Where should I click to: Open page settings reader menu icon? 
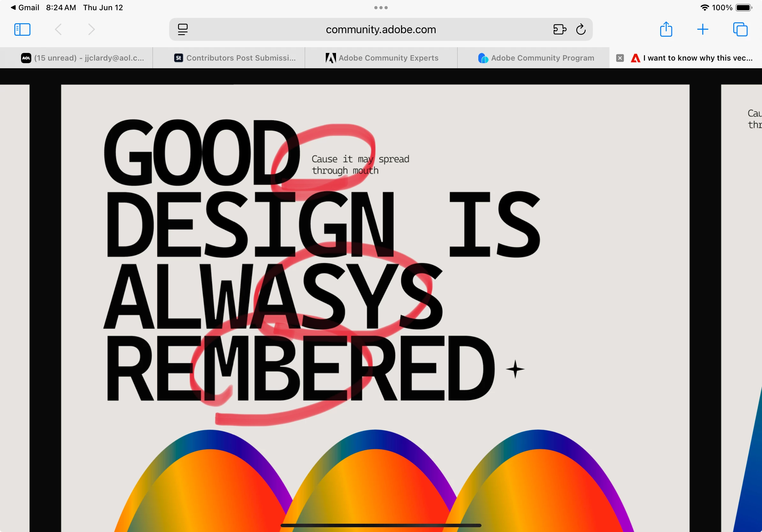(183, 30)
